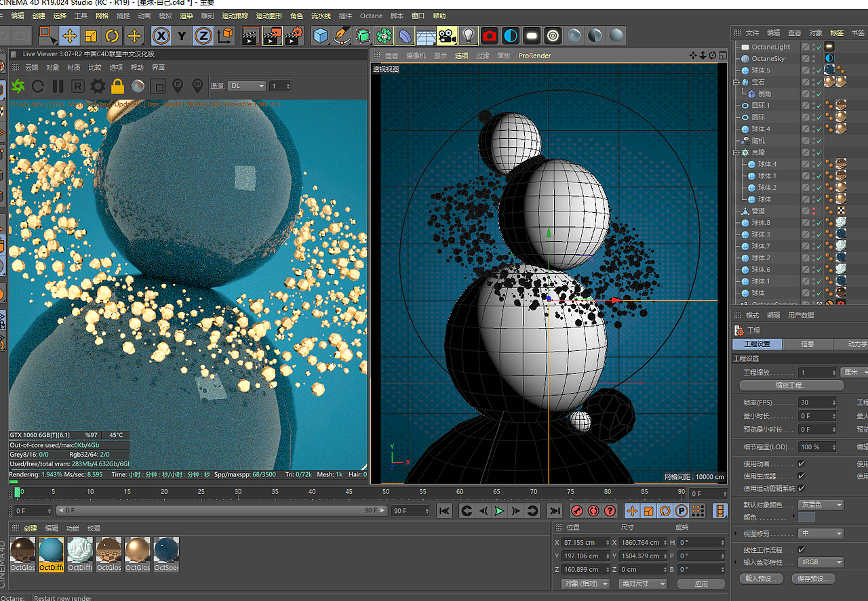Image resolution: width=868 pixels, height=601 pixels.
Task: Toggle 使用生成器 checkbox
Action: (802, 476)
